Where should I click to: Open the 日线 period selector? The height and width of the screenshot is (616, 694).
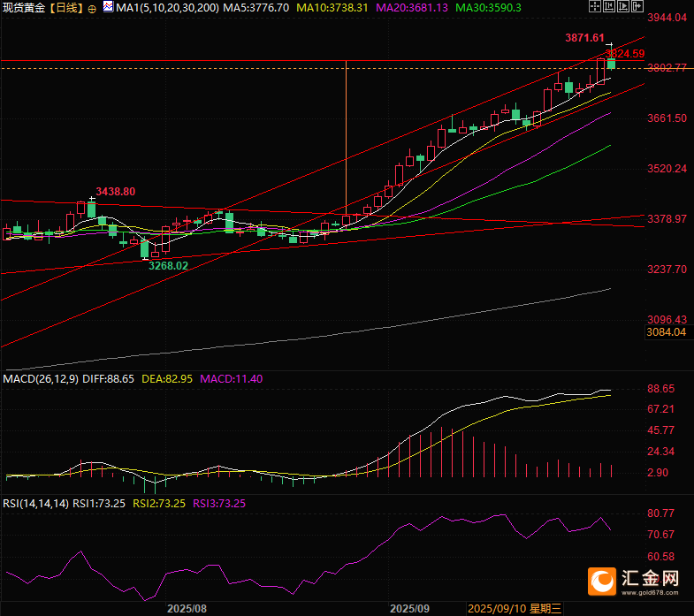pos(66,8)
